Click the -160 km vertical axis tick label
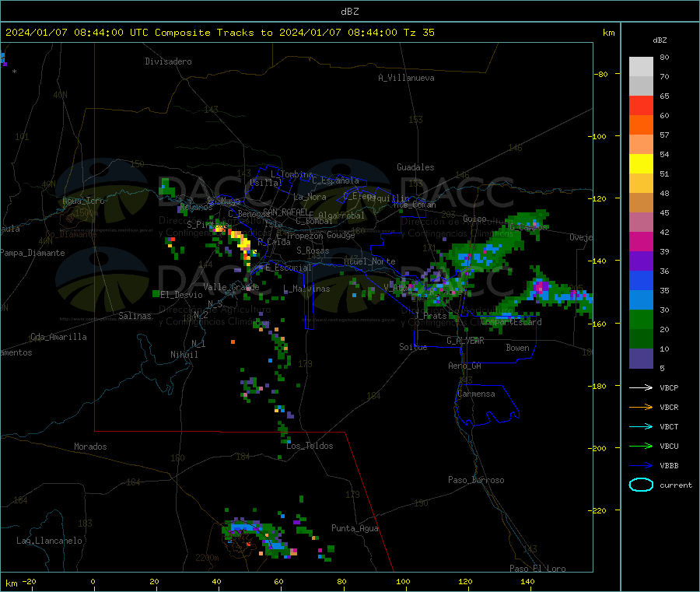Screen dimensions: 700x592 [599, 324]
